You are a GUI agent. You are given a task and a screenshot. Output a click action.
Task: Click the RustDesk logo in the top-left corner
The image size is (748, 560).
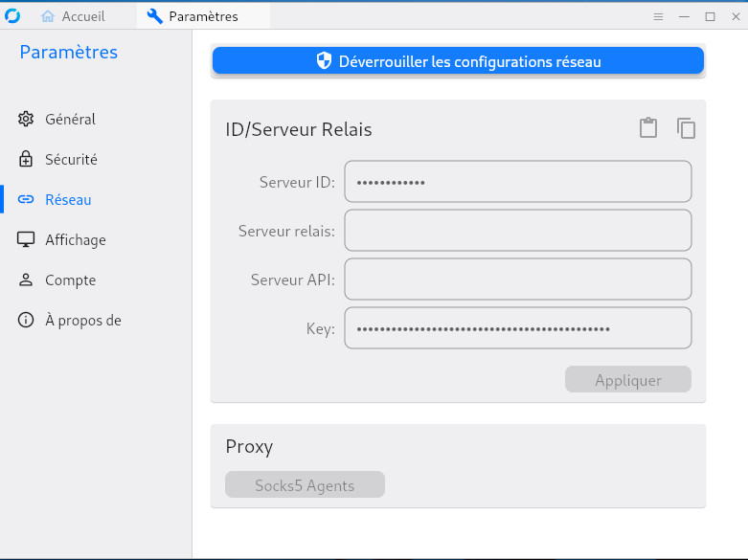(12, 16)
